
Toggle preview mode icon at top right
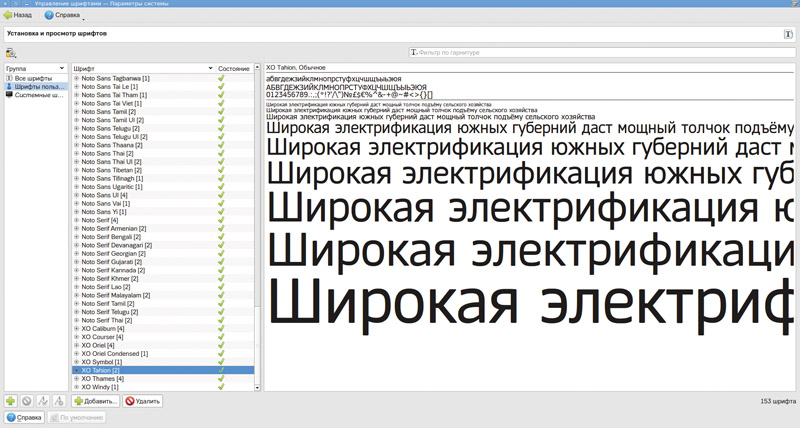click(788, 34)
